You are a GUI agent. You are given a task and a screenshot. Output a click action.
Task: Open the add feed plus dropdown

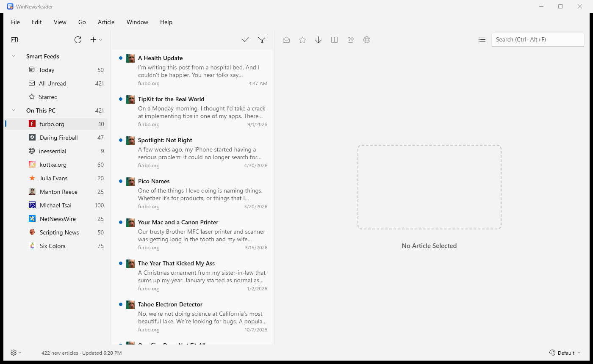click(96, 40)
